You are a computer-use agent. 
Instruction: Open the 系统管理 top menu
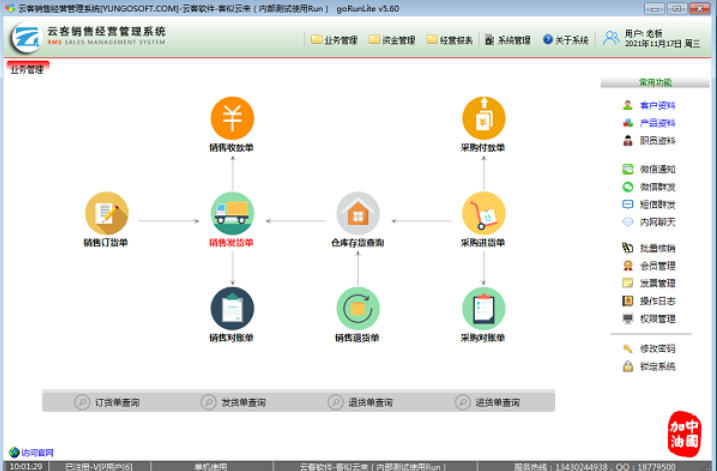[x=508, y=40]
